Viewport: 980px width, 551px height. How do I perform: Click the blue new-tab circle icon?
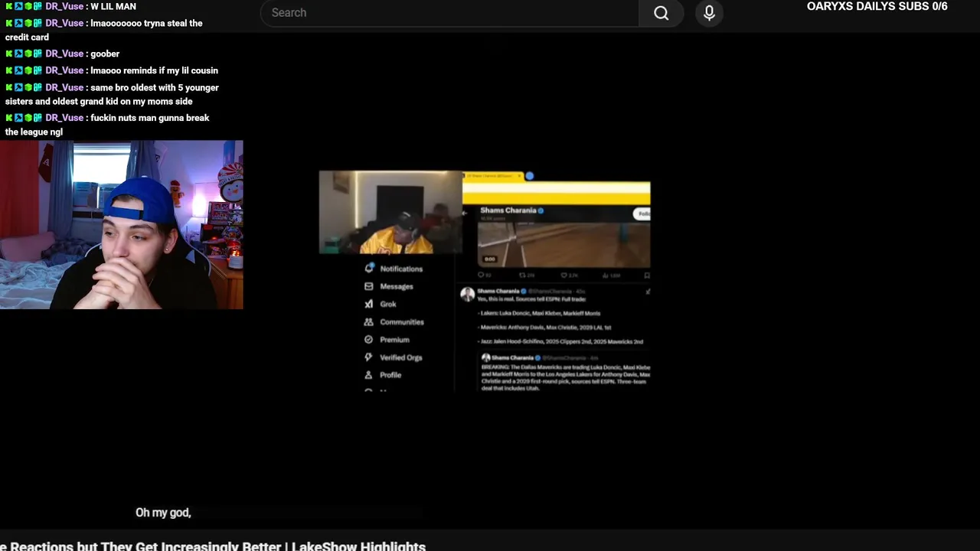point(529,176)
